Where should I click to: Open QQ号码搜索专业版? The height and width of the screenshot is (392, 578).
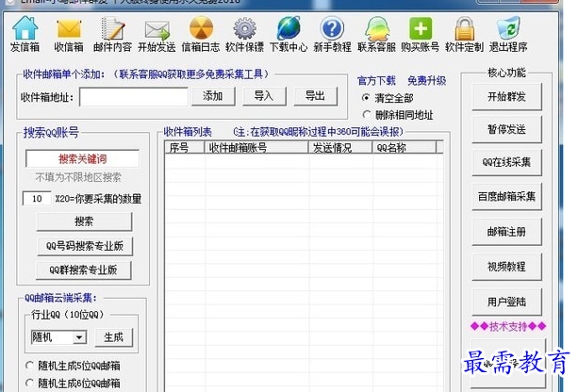click(x=85, y=246)
